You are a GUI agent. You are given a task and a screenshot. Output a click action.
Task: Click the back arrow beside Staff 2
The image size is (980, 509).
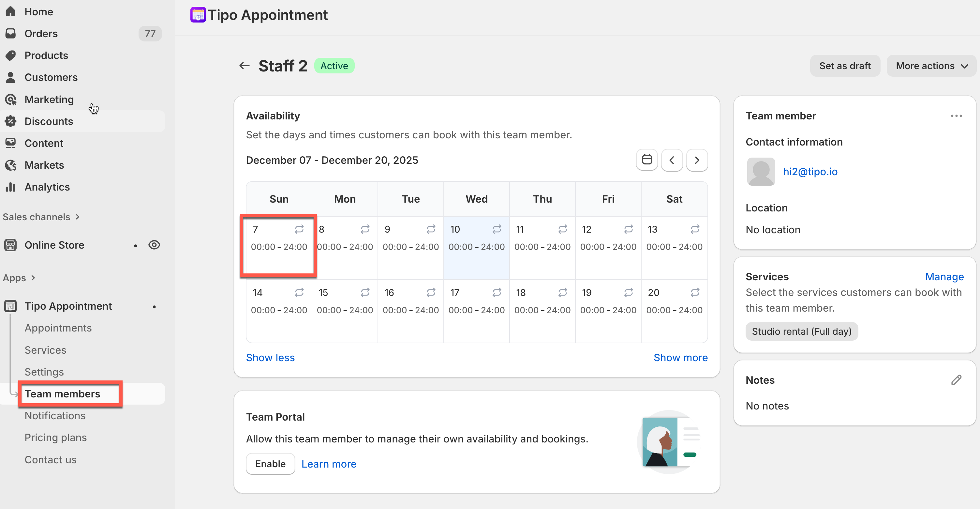click(244, 66)
